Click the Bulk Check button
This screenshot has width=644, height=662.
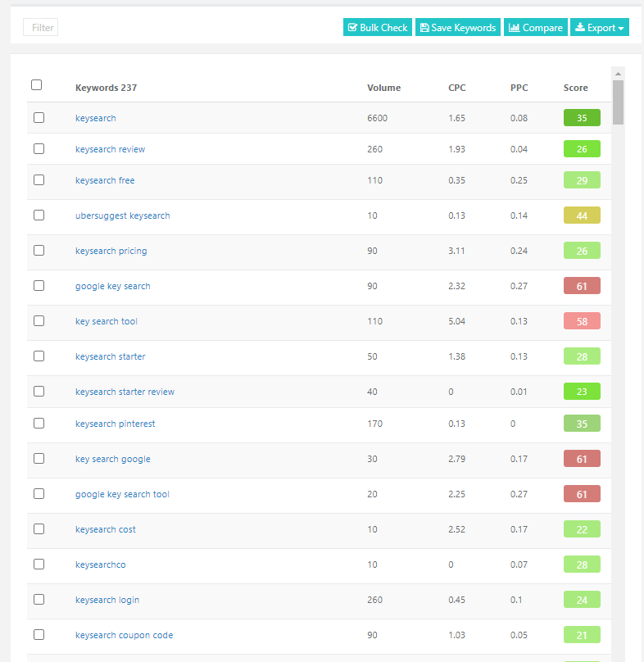pos(377,28)
